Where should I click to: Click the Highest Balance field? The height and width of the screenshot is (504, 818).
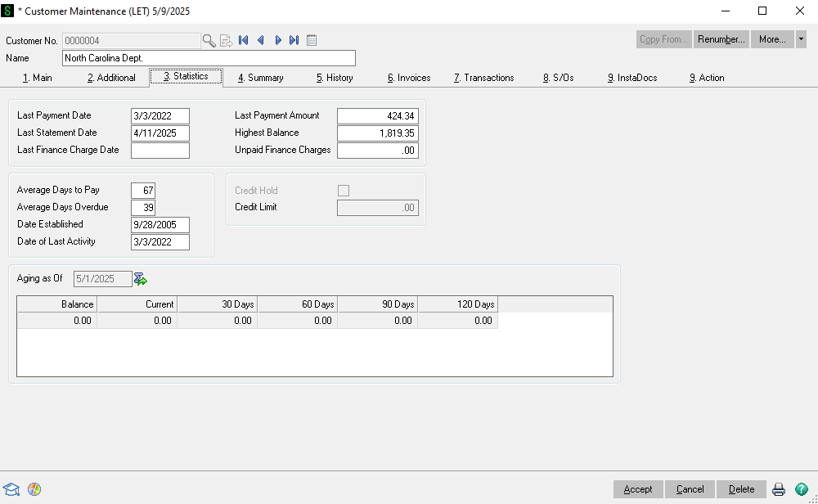pyautogui.click(x=377, y=133)
